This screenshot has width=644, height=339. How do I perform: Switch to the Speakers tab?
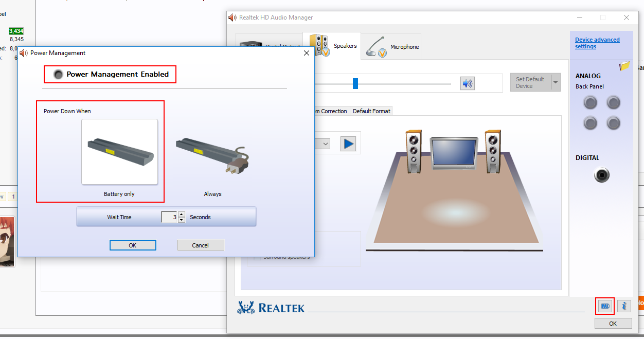[332, 46]
